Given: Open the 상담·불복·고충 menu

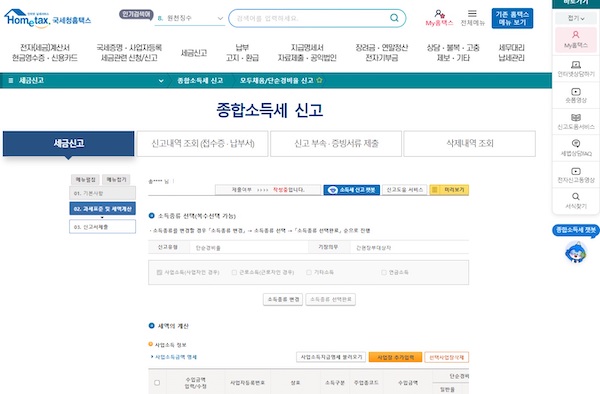Looking at the screenshot, I should tap(453, 53).
